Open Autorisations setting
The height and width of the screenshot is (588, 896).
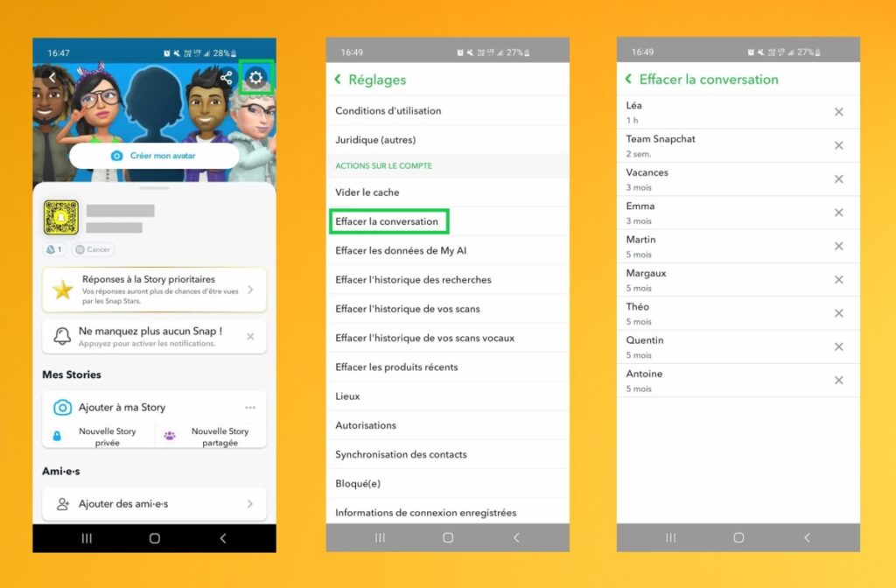tap(447, 426)
